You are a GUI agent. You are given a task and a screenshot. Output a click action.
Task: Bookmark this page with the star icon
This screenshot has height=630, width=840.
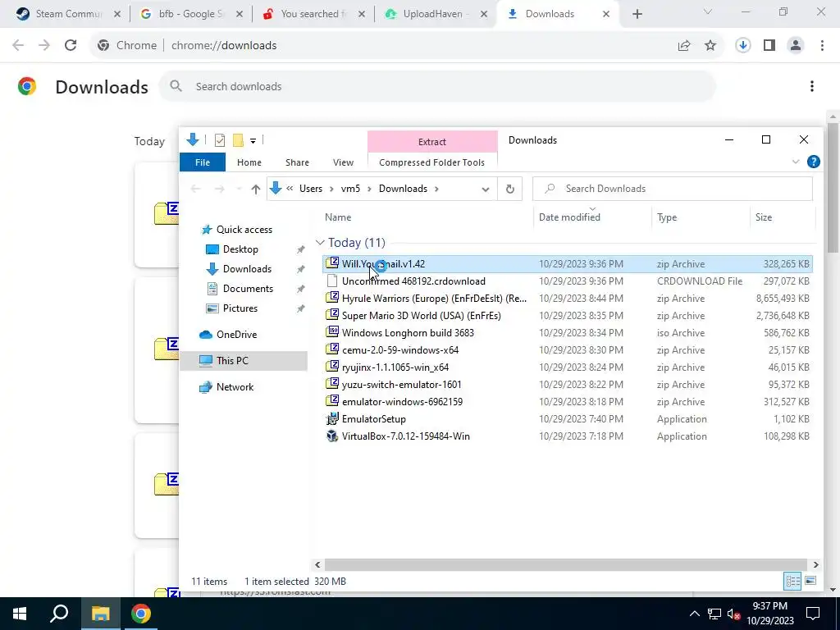(710, 46)
